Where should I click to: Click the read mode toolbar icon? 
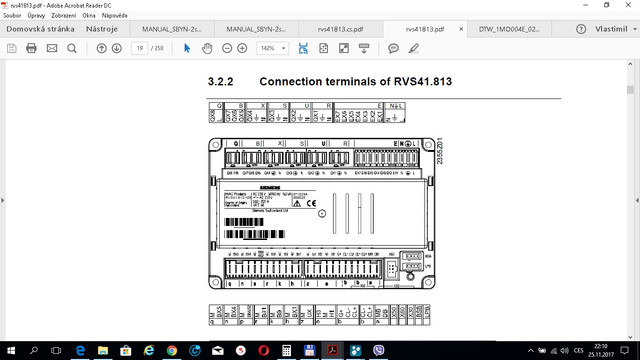(x=364, y=48)
